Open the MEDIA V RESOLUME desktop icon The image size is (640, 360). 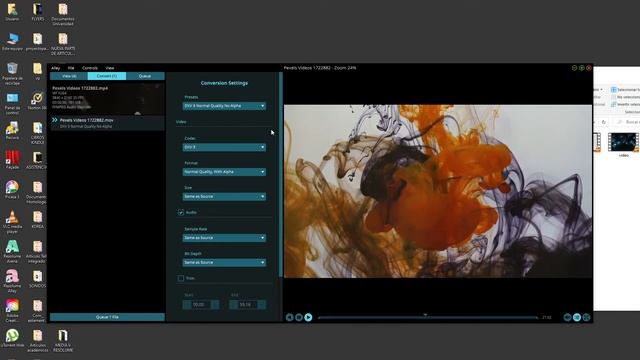click(x=63, y=341)
